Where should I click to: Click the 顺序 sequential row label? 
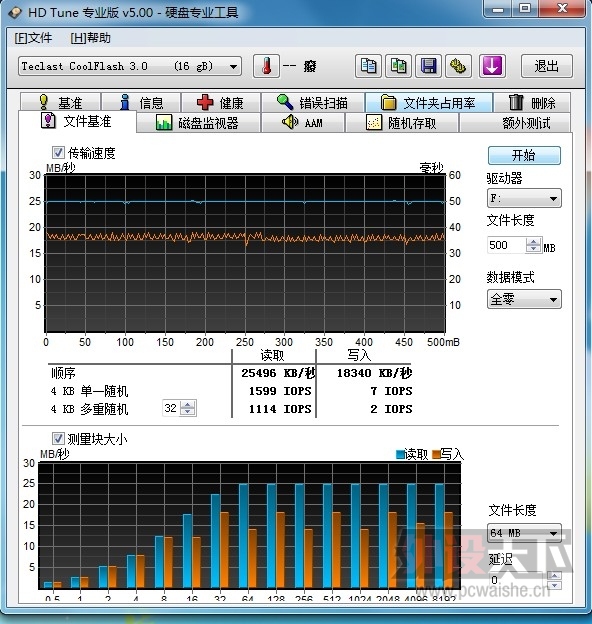point(63,373)
